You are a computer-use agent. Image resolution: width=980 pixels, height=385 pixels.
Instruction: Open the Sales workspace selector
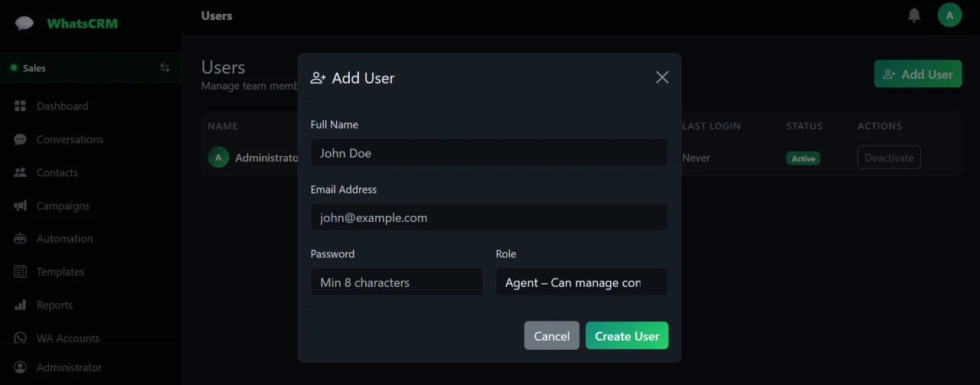pyautogui.click(x=91, y=67)
